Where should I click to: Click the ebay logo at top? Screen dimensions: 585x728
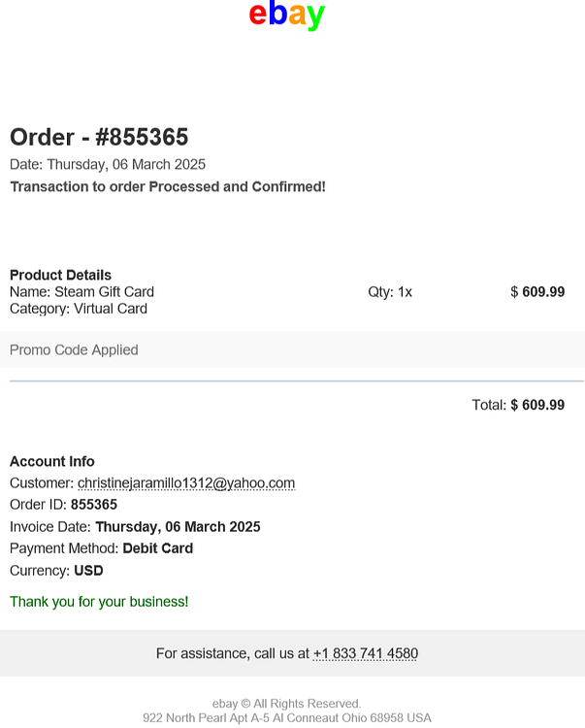click(287, 16)
